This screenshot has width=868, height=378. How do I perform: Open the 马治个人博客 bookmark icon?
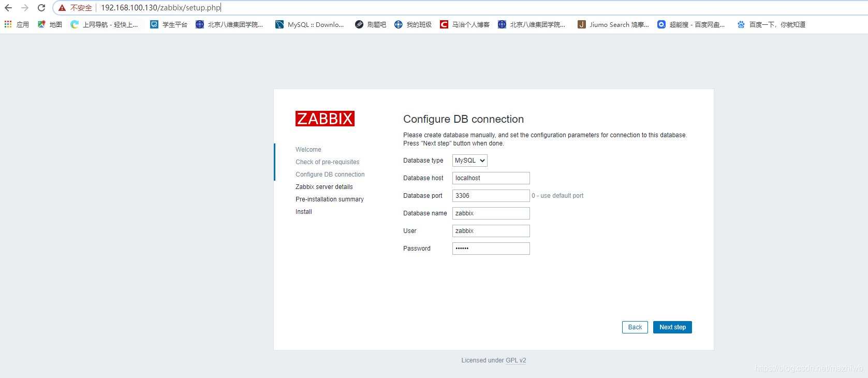[x=444, y=24]
